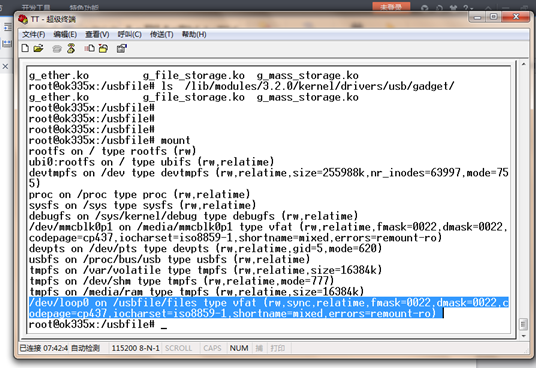
Task: Click the highlighted /dev/loop0 mount line
Action: click(269, 308)
